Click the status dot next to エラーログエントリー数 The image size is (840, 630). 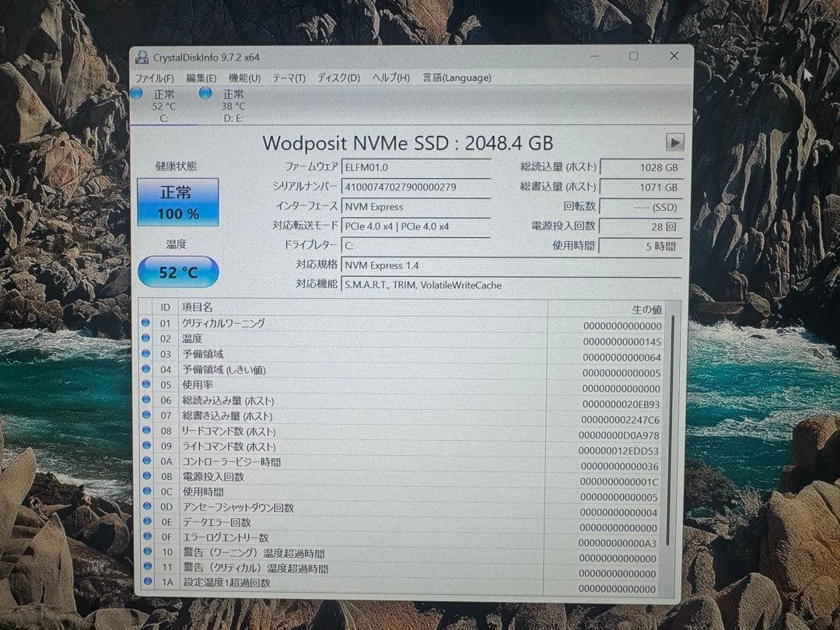tap(148, 537)
